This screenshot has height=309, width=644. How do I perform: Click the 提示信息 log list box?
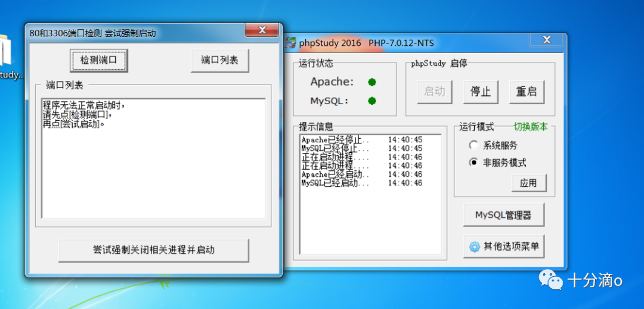(x=370, y=194)
